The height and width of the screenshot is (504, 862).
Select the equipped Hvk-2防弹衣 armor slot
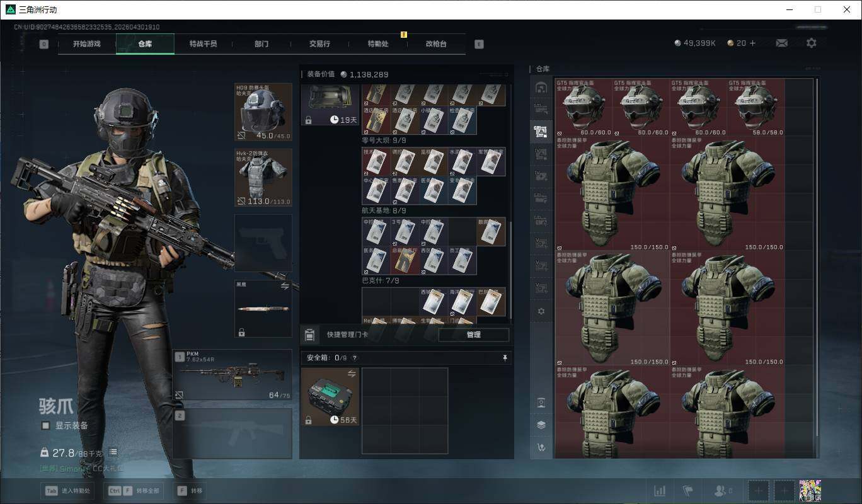tap(263, 178)
